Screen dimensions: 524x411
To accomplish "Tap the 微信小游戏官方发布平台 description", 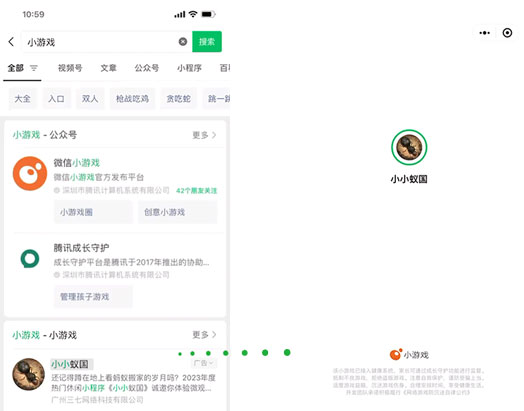I will [99, 177].
